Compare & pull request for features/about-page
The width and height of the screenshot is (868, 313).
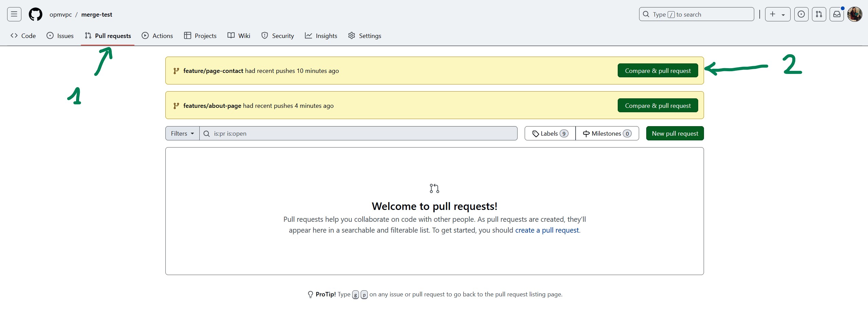(658, 105)
